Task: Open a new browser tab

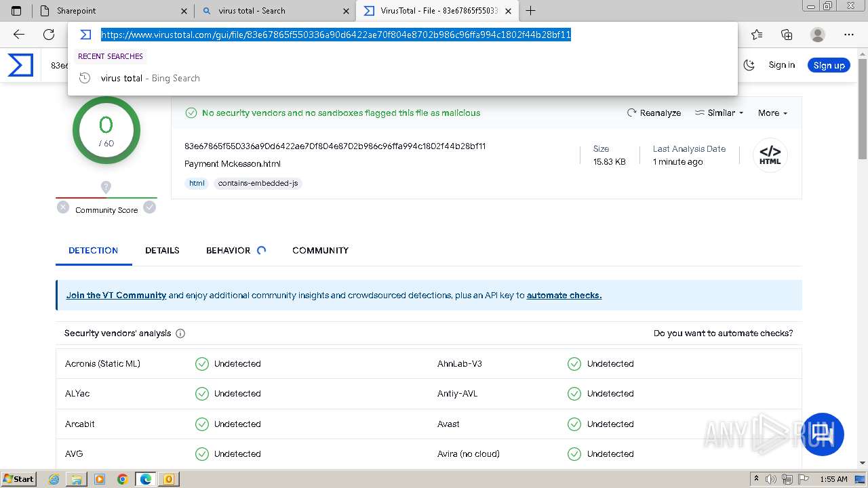Action: pos(531,11)
